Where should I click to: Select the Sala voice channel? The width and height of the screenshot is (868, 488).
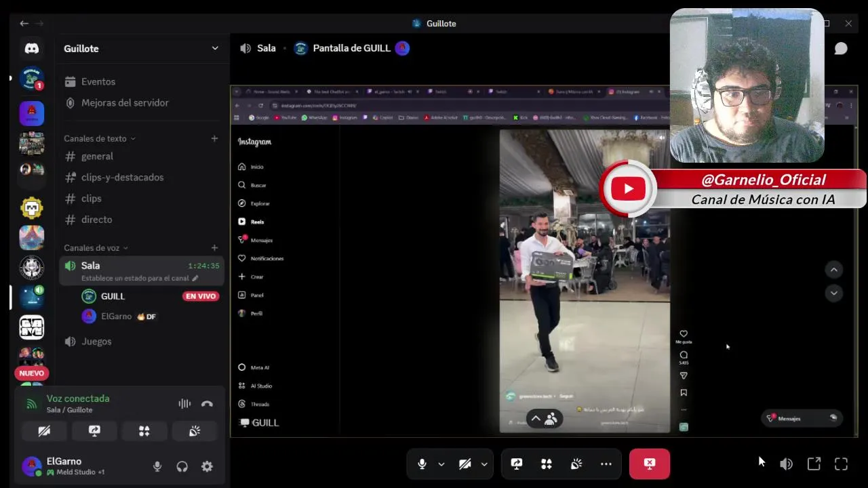click(142, 271)
